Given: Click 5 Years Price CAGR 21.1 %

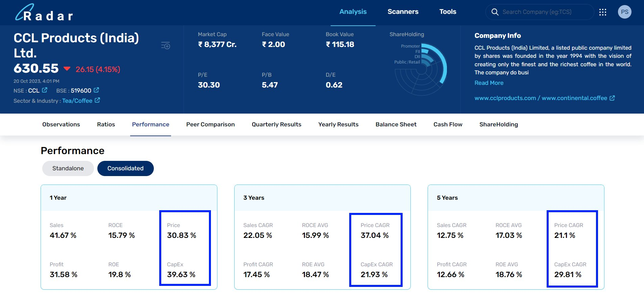Looking at the screenshot, I should pyautogui.click(x=565, y=235).
